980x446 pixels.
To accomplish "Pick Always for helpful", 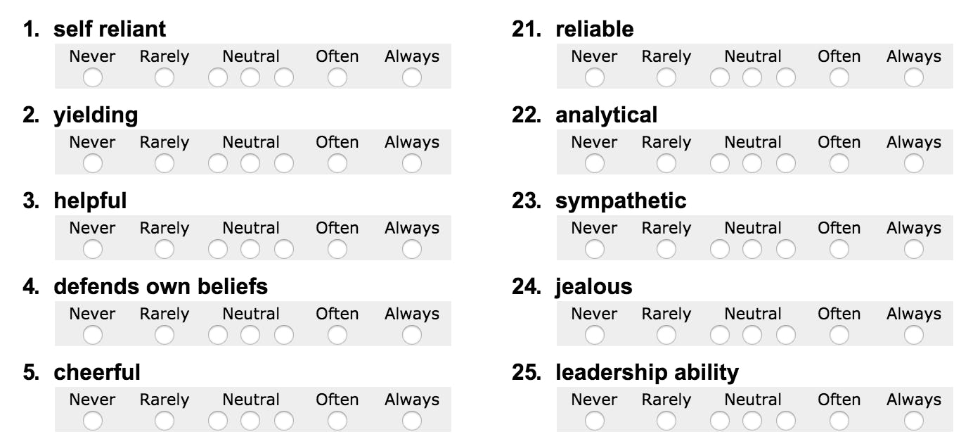I will click(x=412, y=249).
